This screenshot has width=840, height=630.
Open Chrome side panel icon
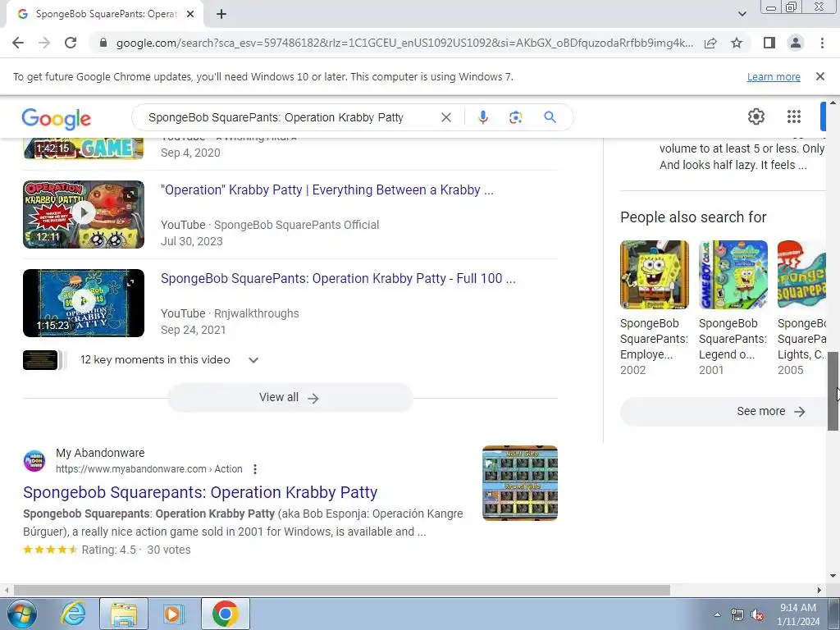769,43
